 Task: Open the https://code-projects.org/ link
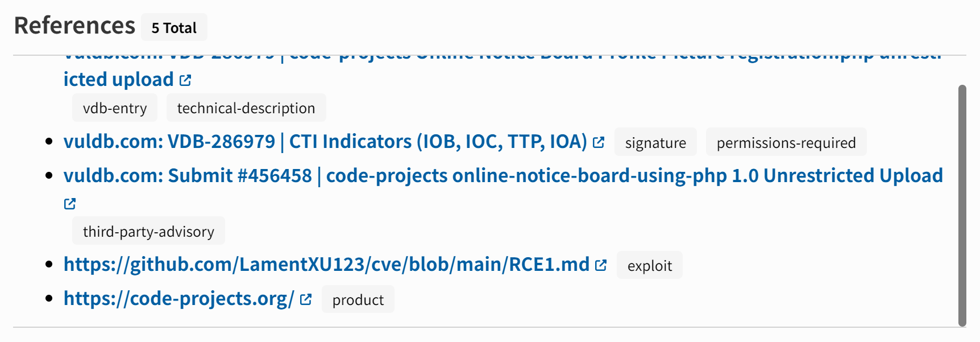pos(178,299)
